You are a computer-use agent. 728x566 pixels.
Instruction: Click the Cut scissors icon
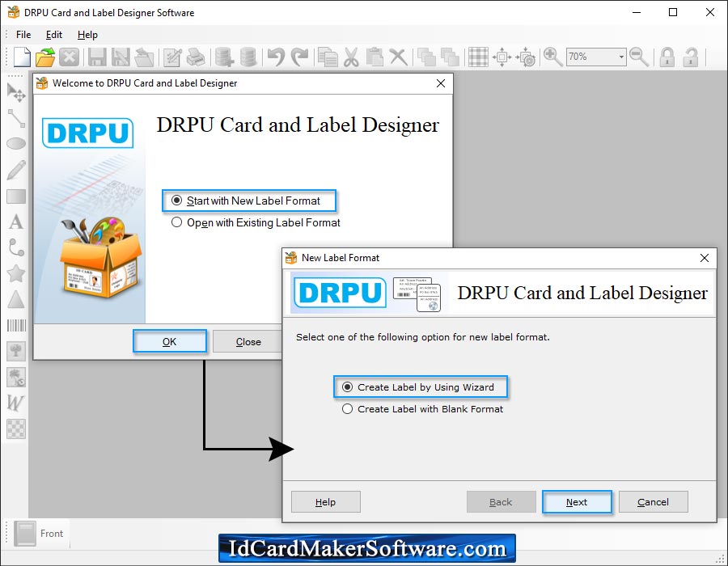352,57
